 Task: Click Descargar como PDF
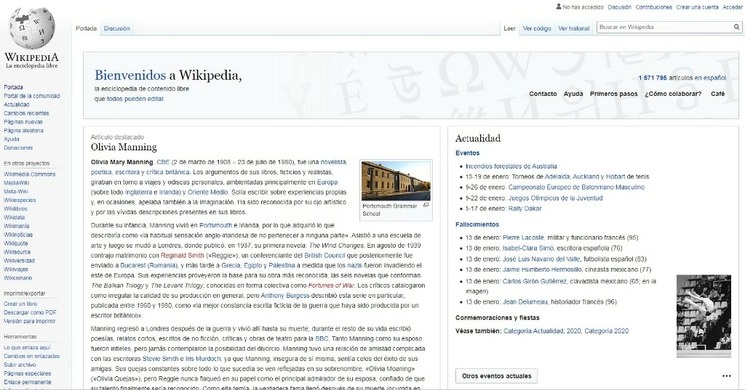(x=30, y=313)
